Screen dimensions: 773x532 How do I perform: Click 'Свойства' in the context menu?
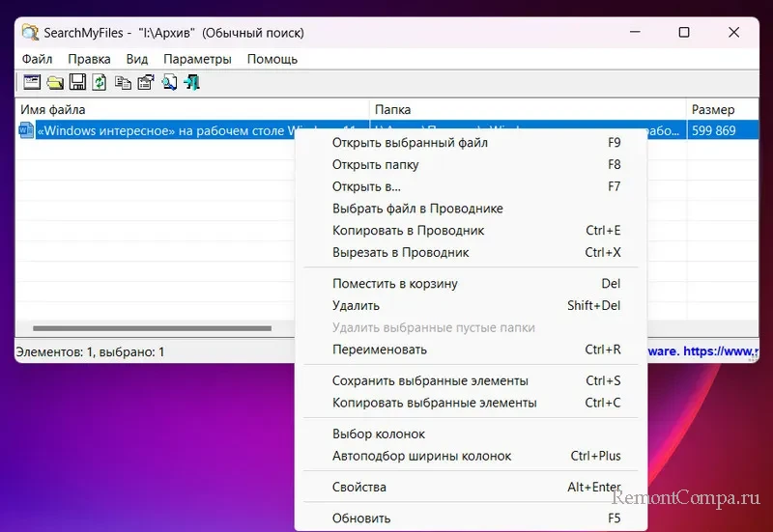click(358, 488)
